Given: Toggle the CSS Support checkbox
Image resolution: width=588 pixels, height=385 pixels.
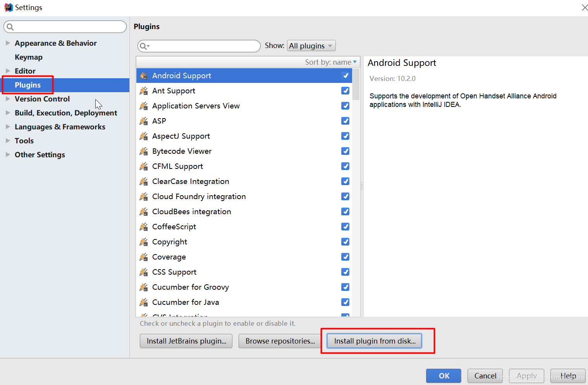Looking at the screenshot, I should point(346,272).
